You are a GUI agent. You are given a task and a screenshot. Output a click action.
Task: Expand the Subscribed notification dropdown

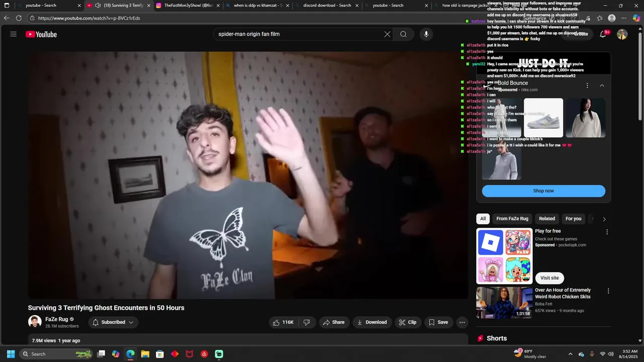(x=113, y=322)
